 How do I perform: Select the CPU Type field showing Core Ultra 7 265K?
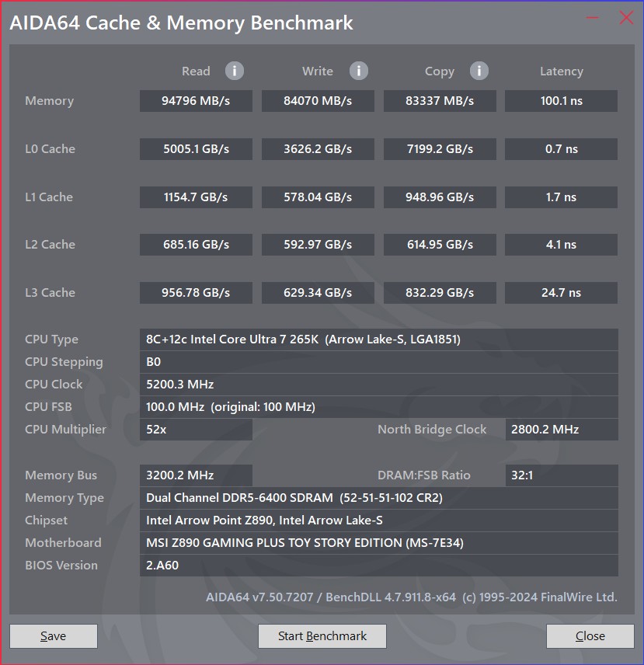point(379,339)
